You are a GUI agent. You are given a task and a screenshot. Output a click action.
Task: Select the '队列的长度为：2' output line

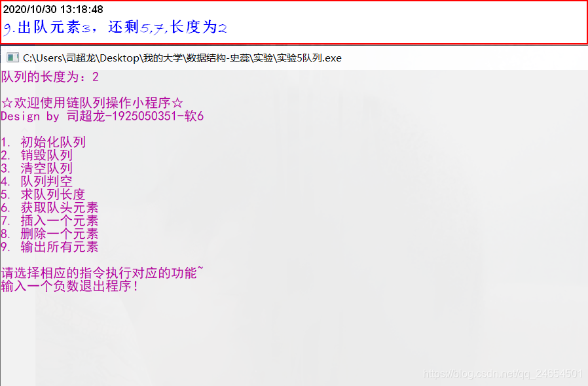[x=50, y=77]
